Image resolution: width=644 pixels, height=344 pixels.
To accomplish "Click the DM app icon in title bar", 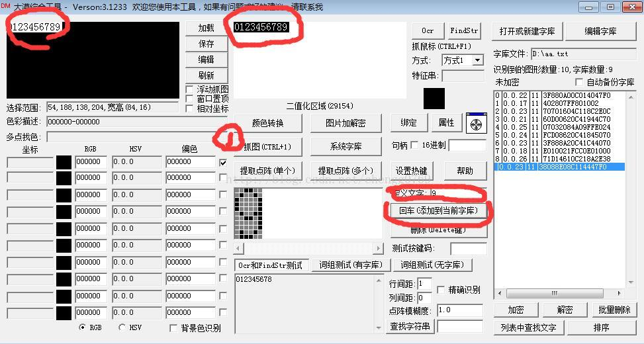I will coord(6,7).
